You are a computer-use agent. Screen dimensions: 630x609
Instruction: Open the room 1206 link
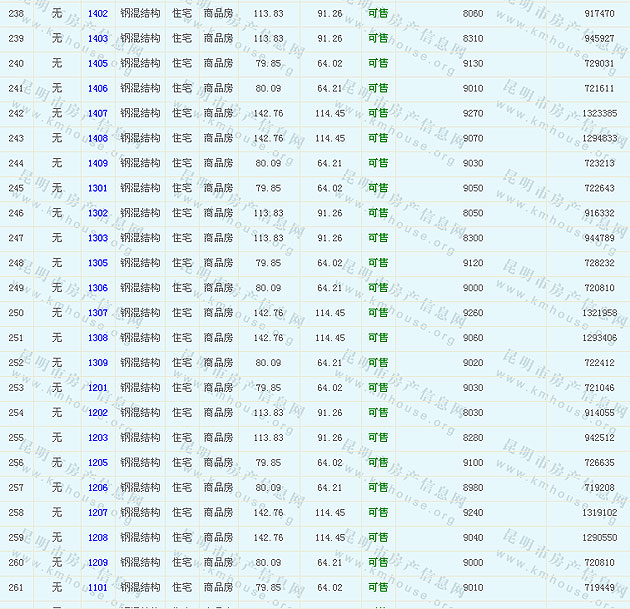97,489
